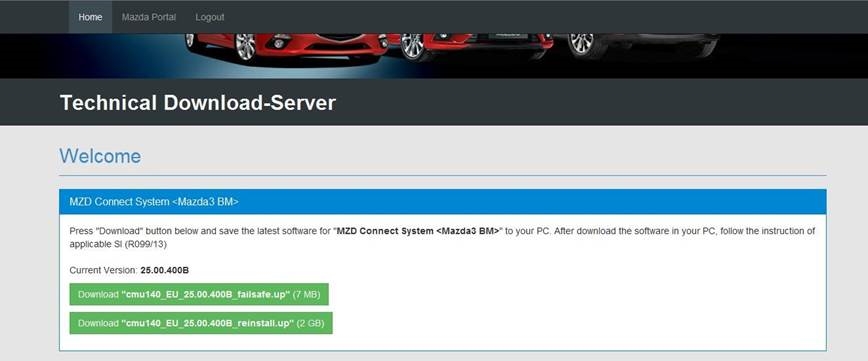
Task: Select the MZD Connect System <Mazda3 BM> panel header
Action: tap(442, 202)
